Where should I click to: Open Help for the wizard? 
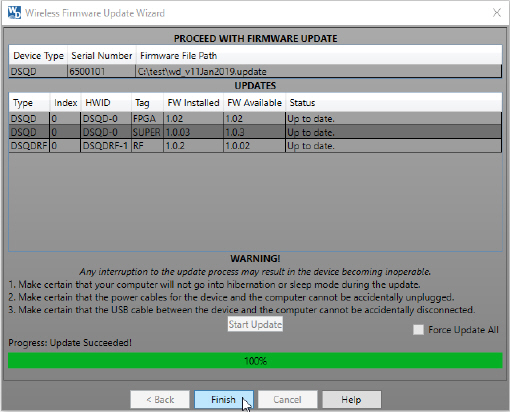351,399
